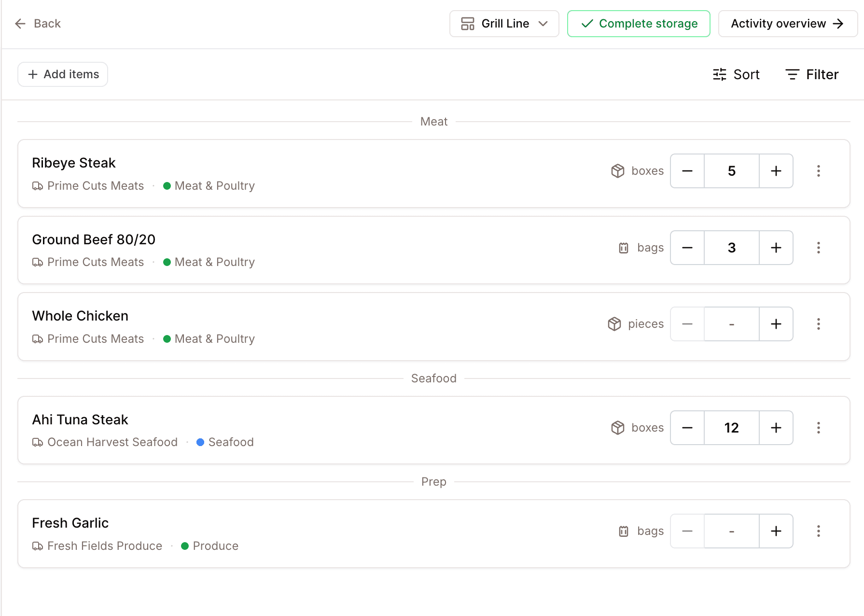Image resolution: width=864 pixels, height=616 pixels.
Task: Increase Fresh Garlic quantity
Action: [x=776, y=531]
